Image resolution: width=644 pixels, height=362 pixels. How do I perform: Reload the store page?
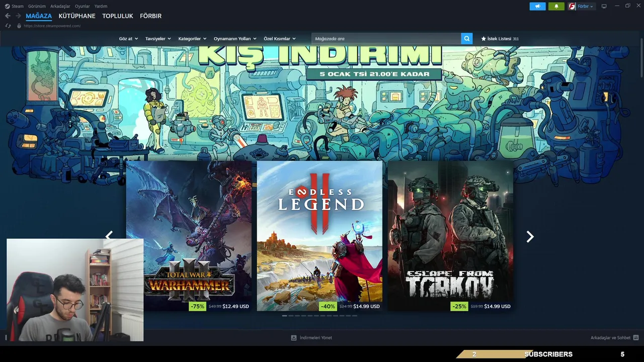point(8,26)
